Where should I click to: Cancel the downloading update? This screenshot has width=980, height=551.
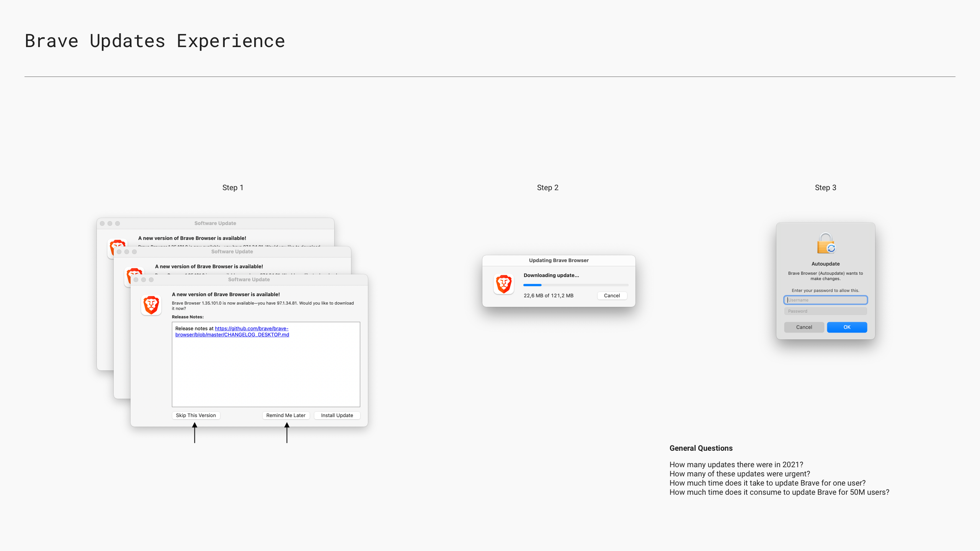coord(612,295)
